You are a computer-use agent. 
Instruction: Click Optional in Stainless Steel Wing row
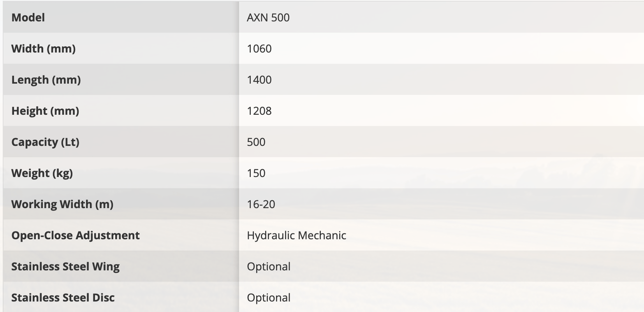(x=269, y=266)
